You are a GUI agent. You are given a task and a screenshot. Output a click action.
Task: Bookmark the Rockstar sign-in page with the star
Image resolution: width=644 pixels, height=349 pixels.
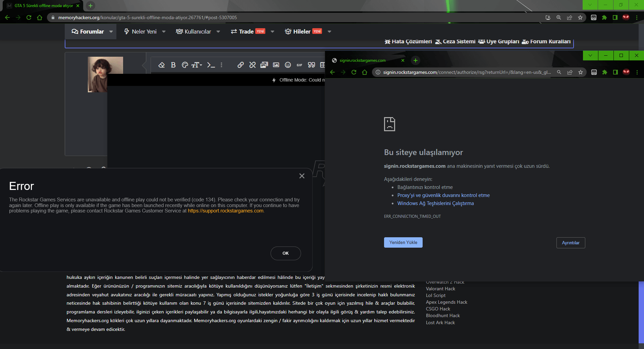(581, 72)
